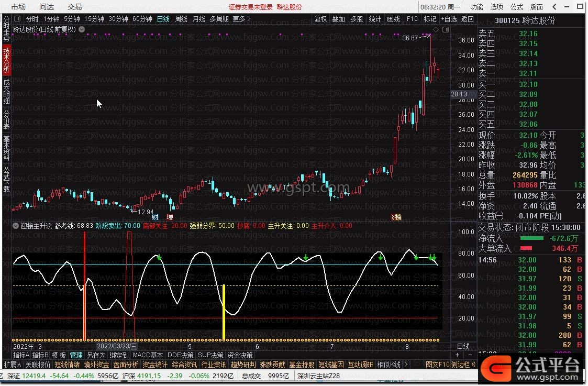Click the 返回 button

click(467, 19)
